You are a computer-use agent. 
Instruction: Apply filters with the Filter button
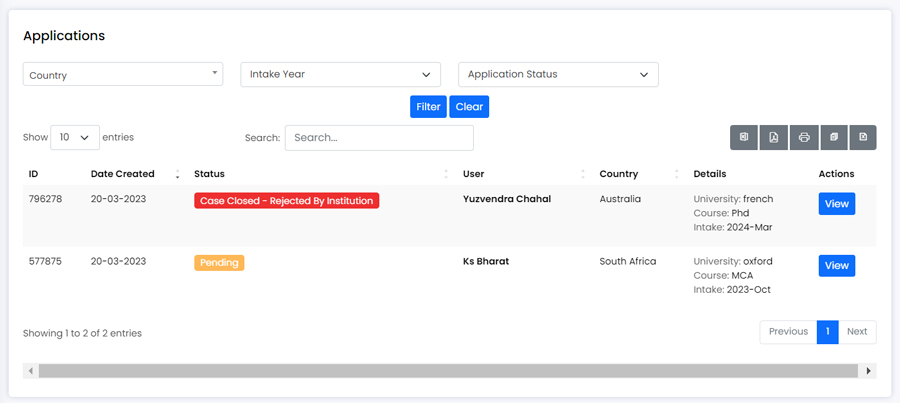point(428,107)
